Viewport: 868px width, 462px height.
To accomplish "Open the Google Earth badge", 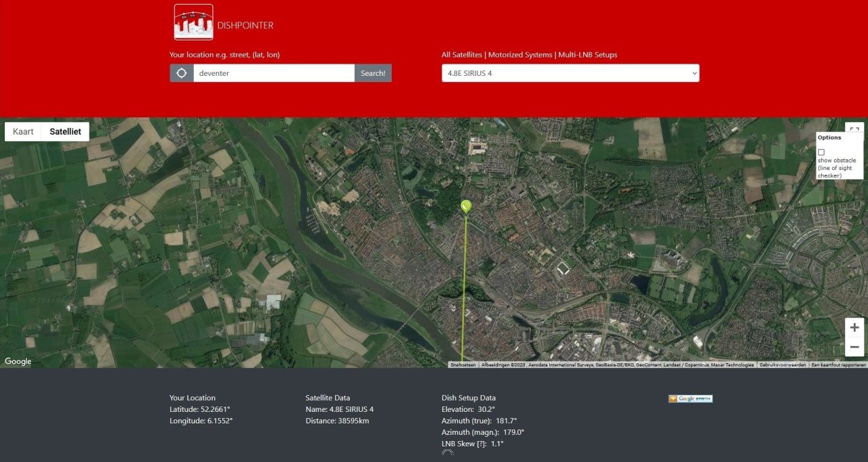I will click(690, 399).
